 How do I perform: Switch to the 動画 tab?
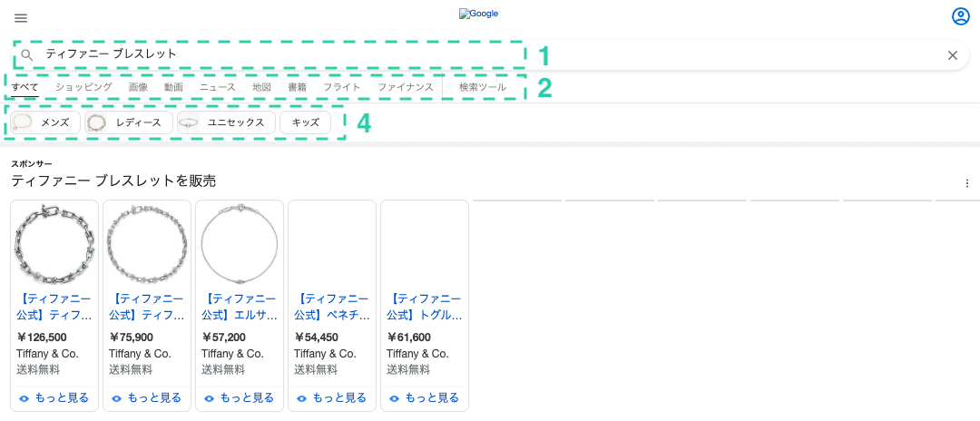click(173, 87)
